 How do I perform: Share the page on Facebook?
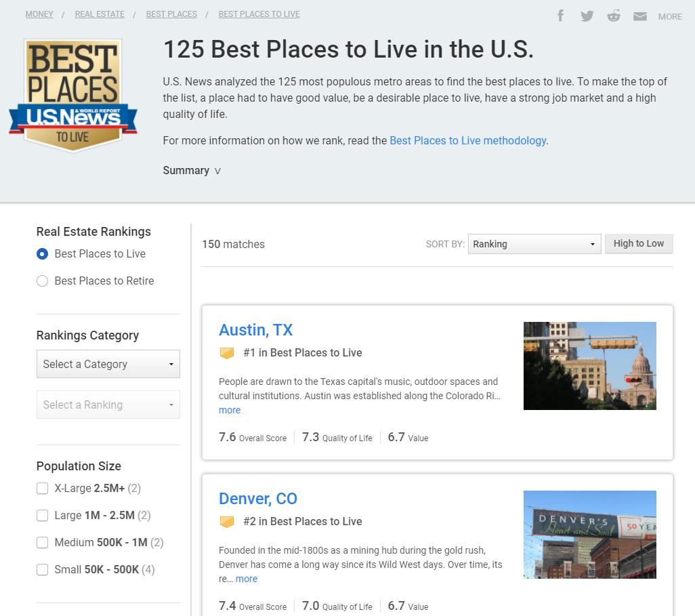(x=560, y=15)
